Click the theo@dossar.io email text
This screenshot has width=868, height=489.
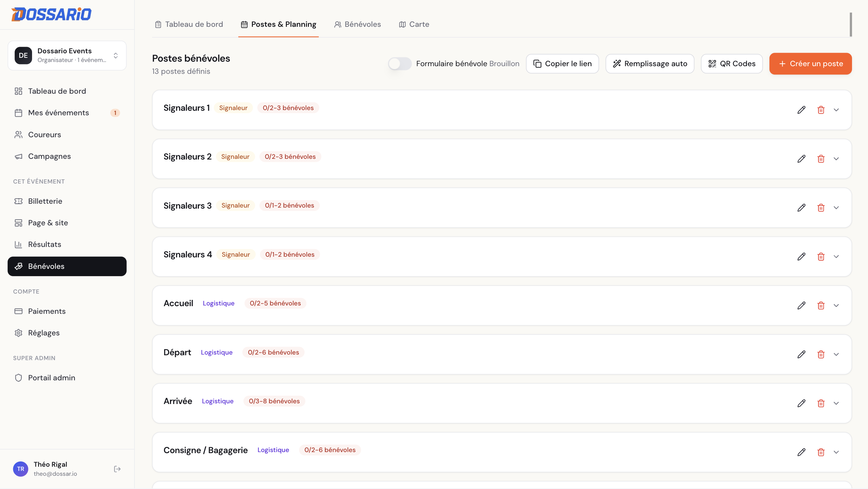[55, 474]
